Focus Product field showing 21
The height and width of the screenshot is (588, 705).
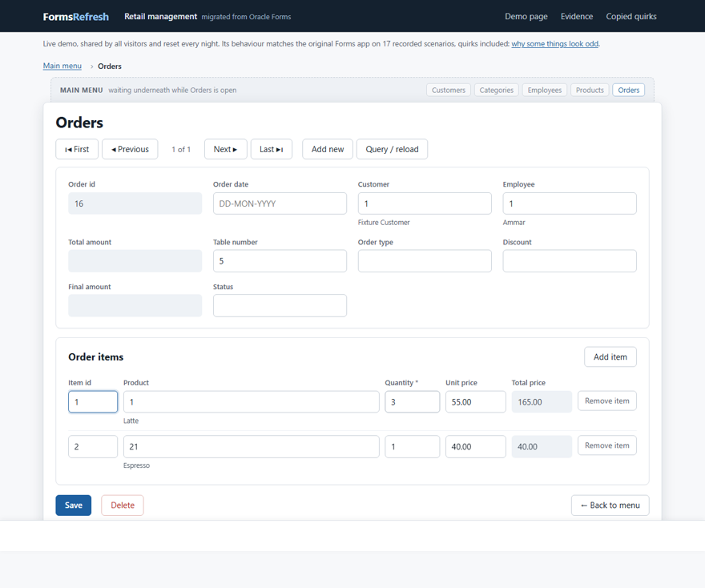pos(252,446)
